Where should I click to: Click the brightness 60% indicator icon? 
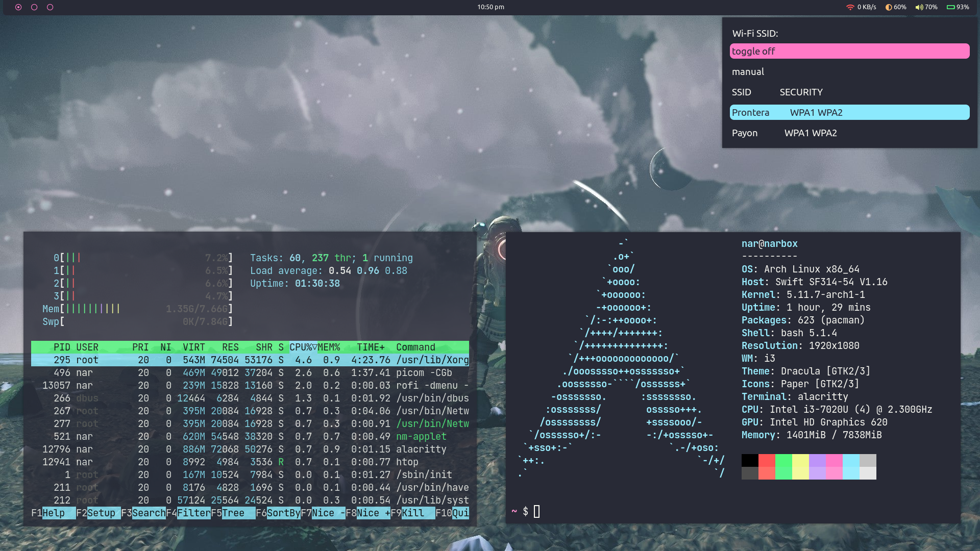[x=889, y=7]
